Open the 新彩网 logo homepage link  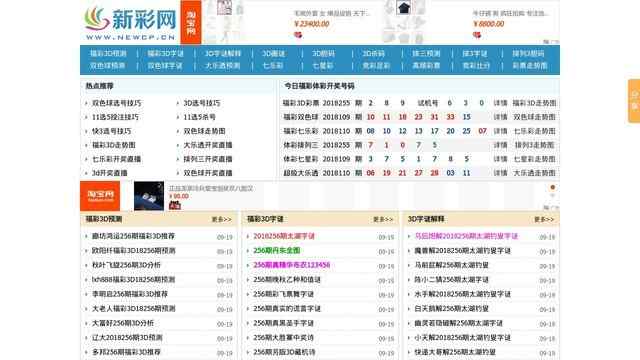pyautogui.click(x=130, y=23)
